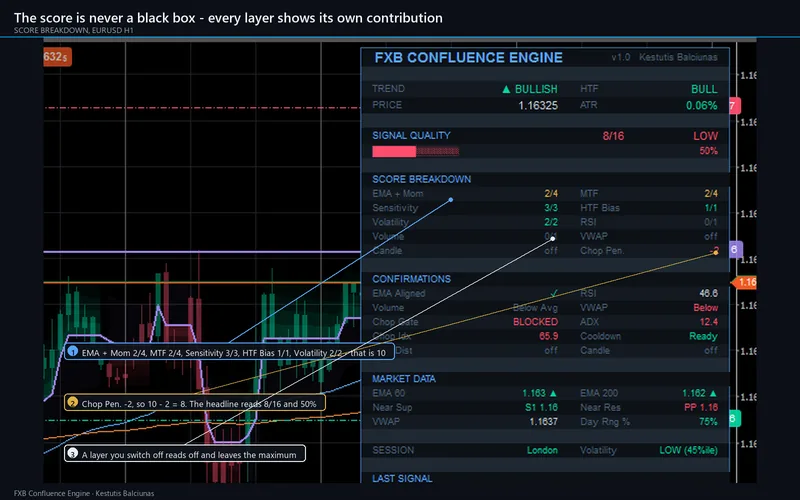Click the Volatility 2/2 score
800x500 pixels.
pos(551,222)
